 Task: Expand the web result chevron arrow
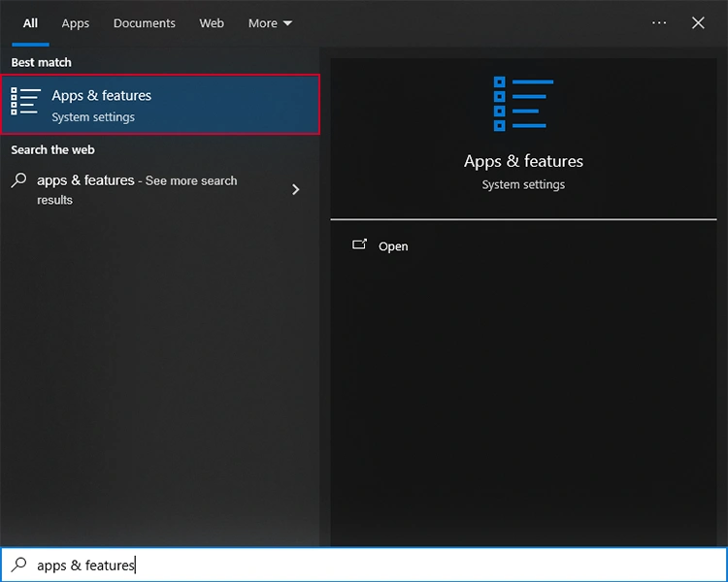(295, 189)
